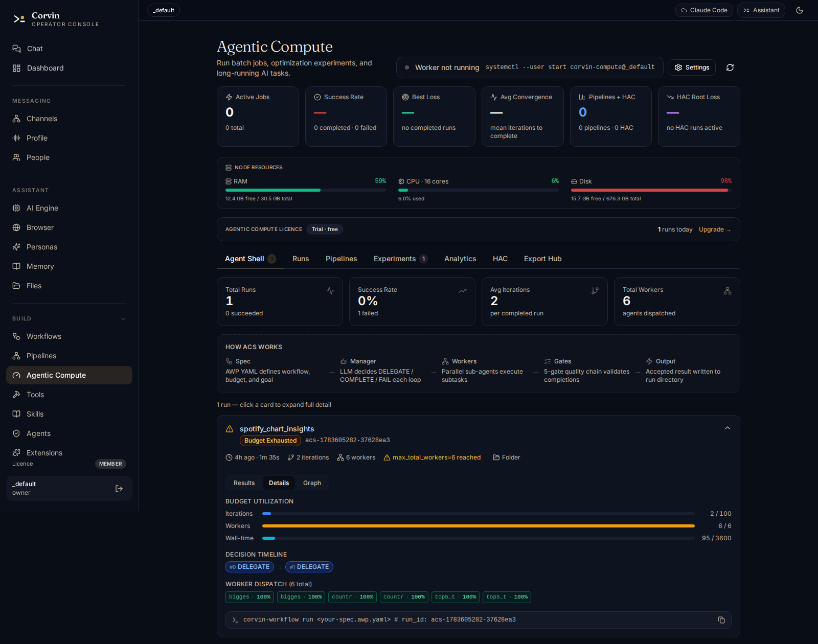Click the Corvin logo icon
Screen dimensions: 818x644
click(19, 19)
